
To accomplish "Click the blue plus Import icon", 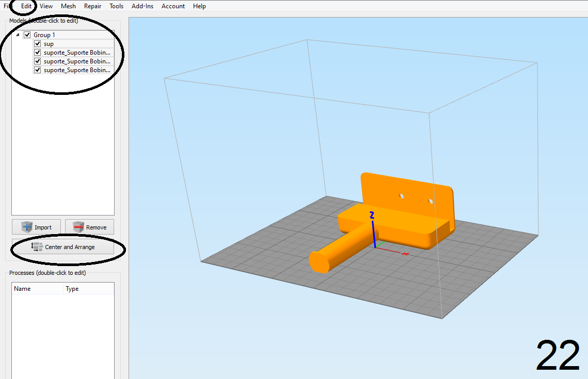I will [x=27, y=227].
